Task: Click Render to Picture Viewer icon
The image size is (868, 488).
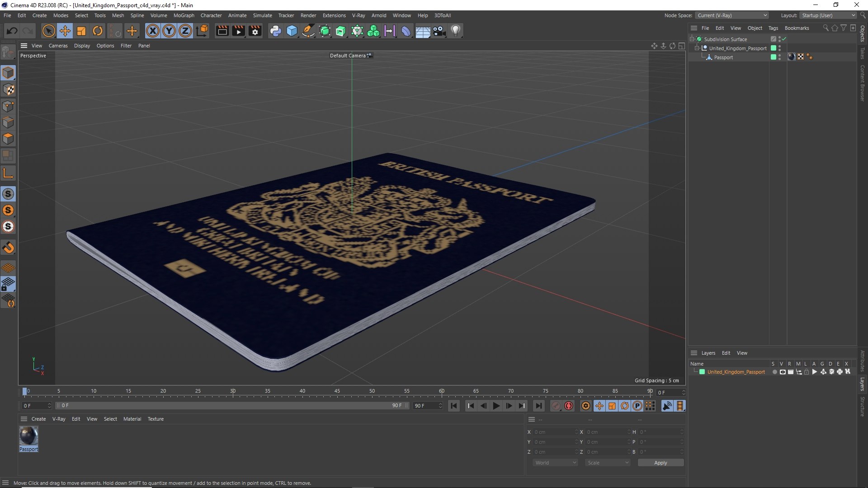Action: (x=238, y=31)
